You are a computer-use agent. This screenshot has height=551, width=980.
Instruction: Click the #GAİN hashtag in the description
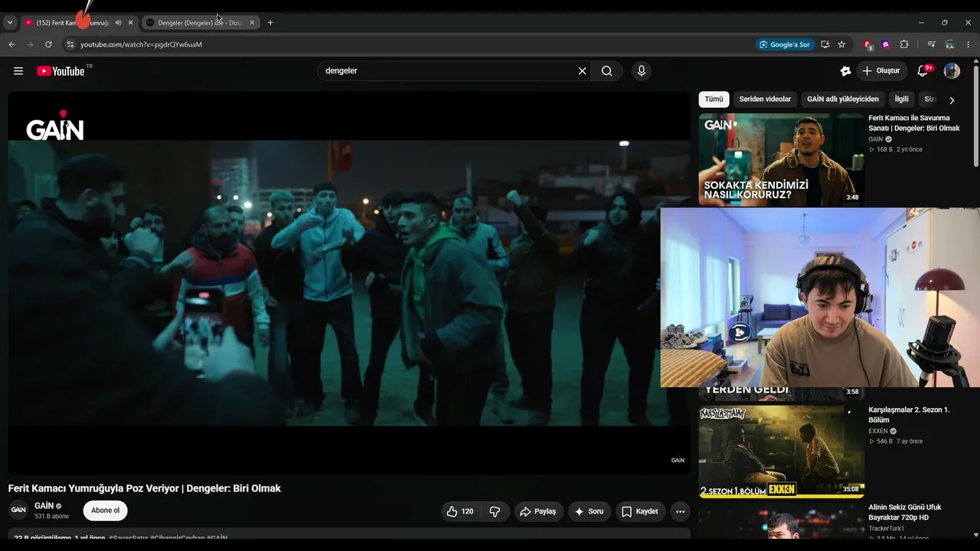click(217, 537)
